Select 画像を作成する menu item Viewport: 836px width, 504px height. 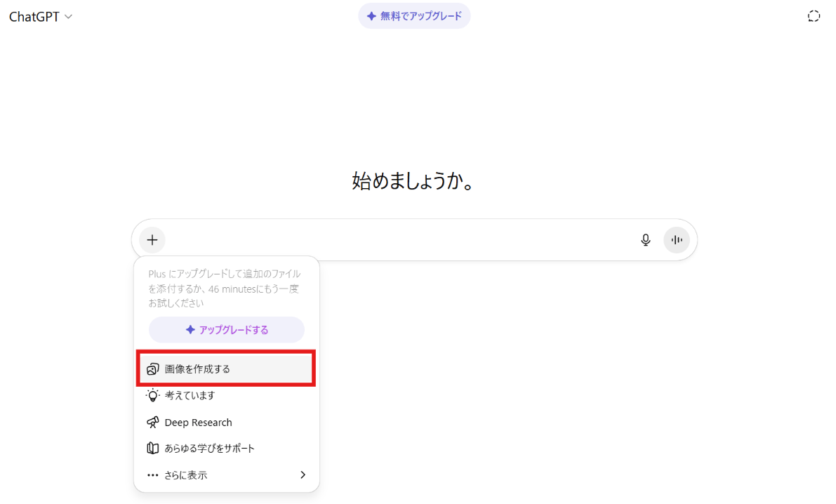point(226,369)
